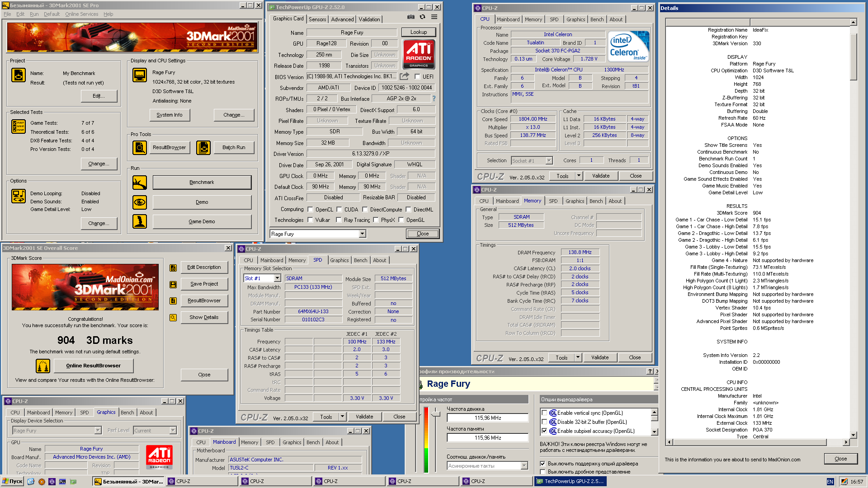Click the engine frequency 115,96 MHz field
The width and height of the screenshot is (868, 488).
click(488, 418)
